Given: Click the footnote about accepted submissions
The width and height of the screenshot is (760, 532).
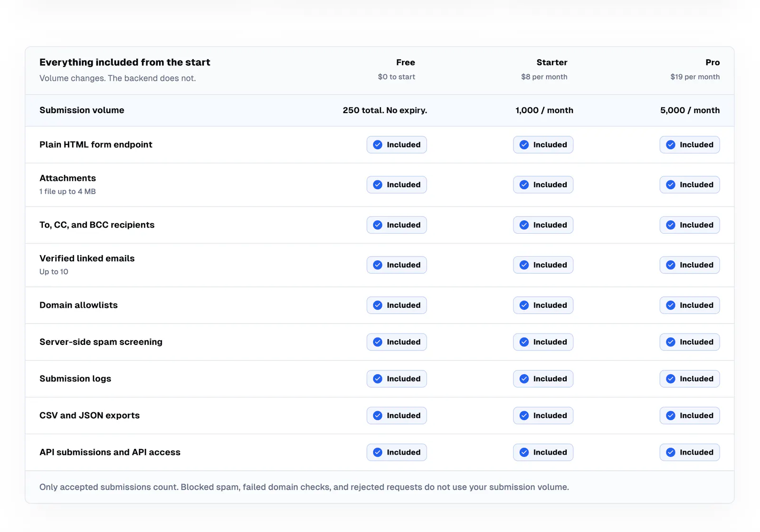Looking at the screenshot, I should (x=304, y=487).
